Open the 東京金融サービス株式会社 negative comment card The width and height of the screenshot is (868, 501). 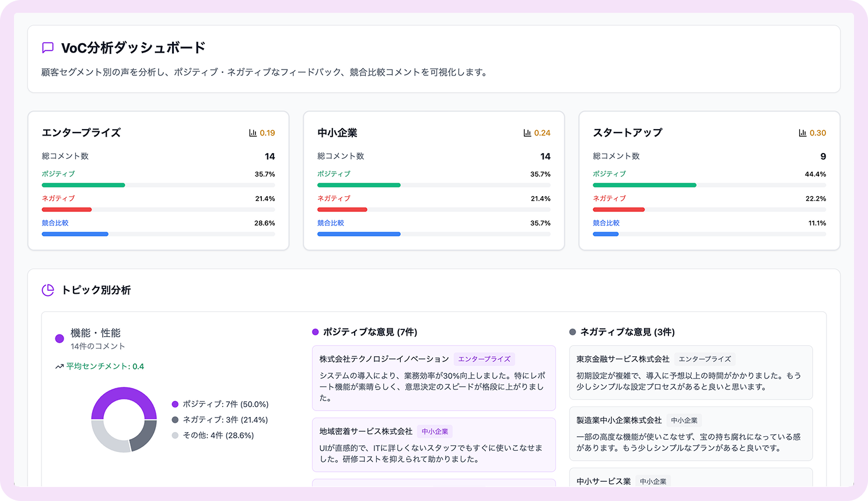[x=691, y=373]
